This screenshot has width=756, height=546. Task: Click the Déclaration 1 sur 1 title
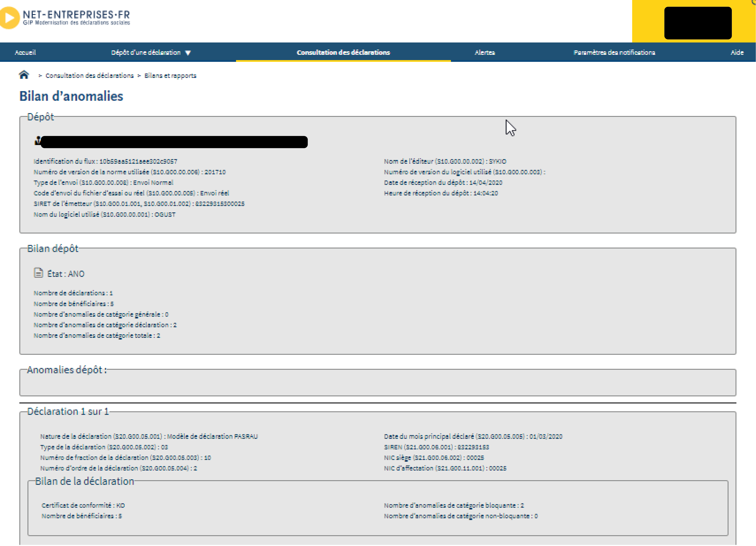68,411
